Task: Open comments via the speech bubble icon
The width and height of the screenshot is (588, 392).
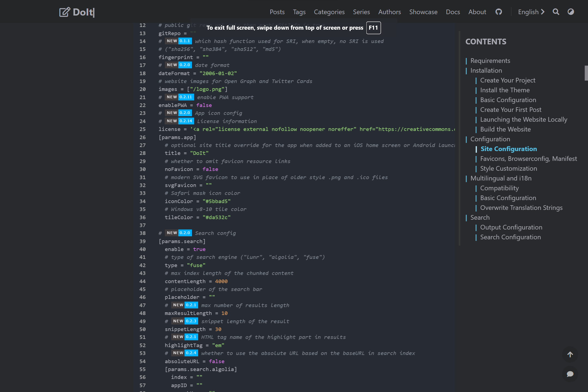Action: pyautogui.click(x=570, y=374)
